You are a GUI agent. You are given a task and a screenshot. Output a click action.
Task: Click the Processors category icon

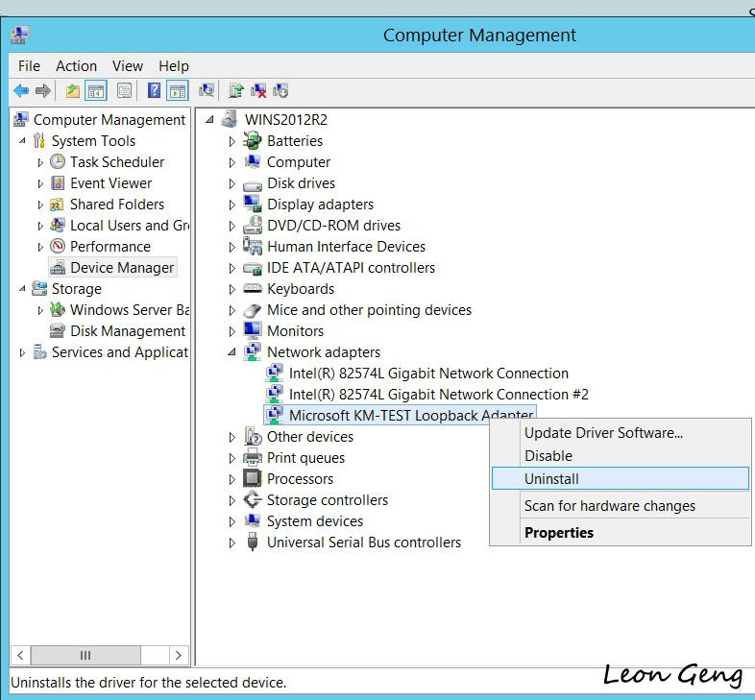(252, 478)
